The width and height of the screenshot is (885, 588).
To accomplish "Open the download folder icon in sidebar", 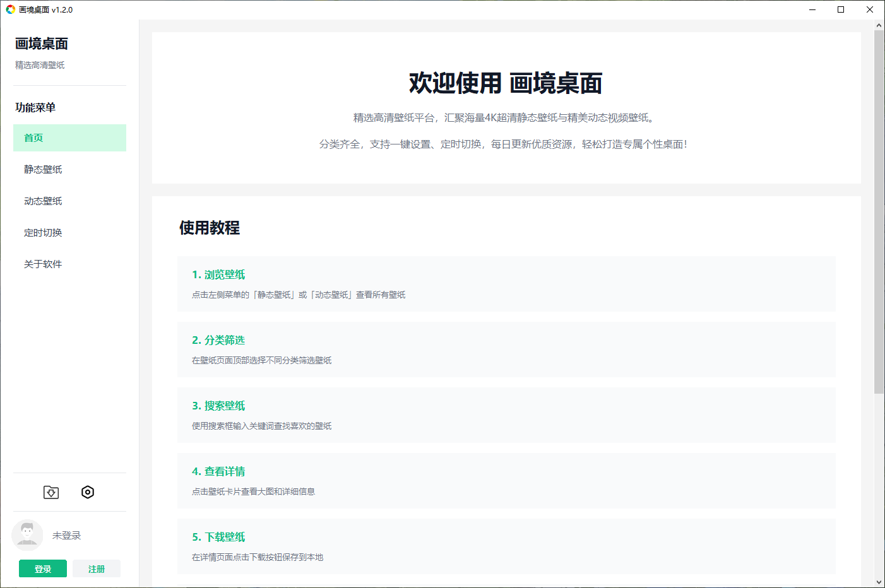I will tap(51, 492).
